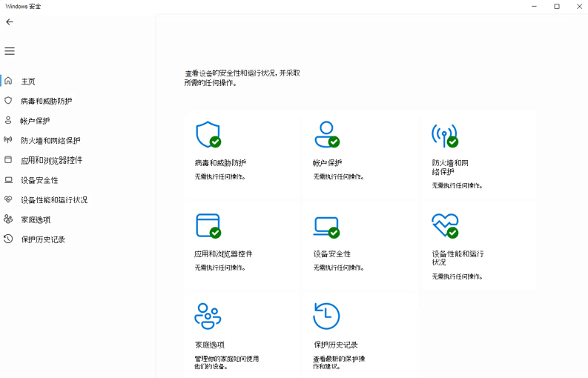This screenshot has height=378, width=588.
Task: Open the large family group icon
Action: 208,316
